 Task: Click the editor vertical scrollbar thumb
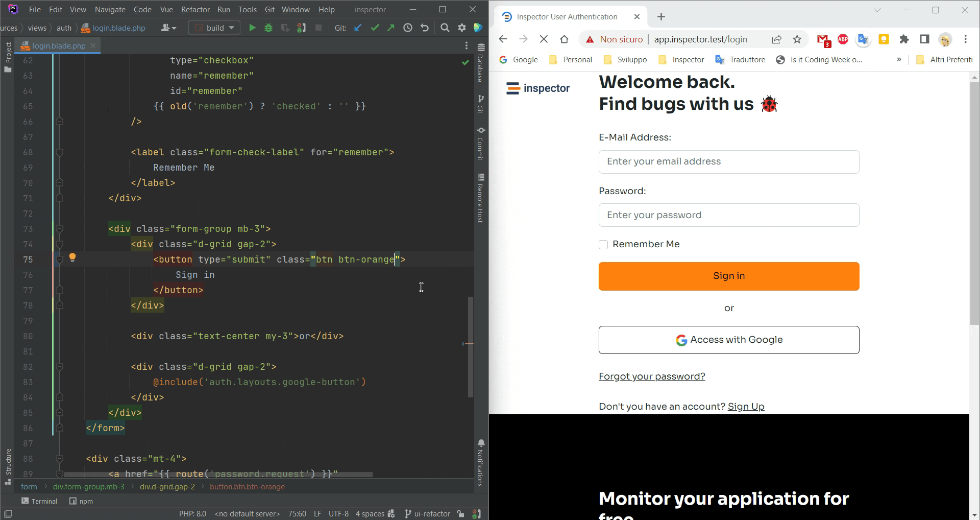pyautogui.click(x=471, y=347)
